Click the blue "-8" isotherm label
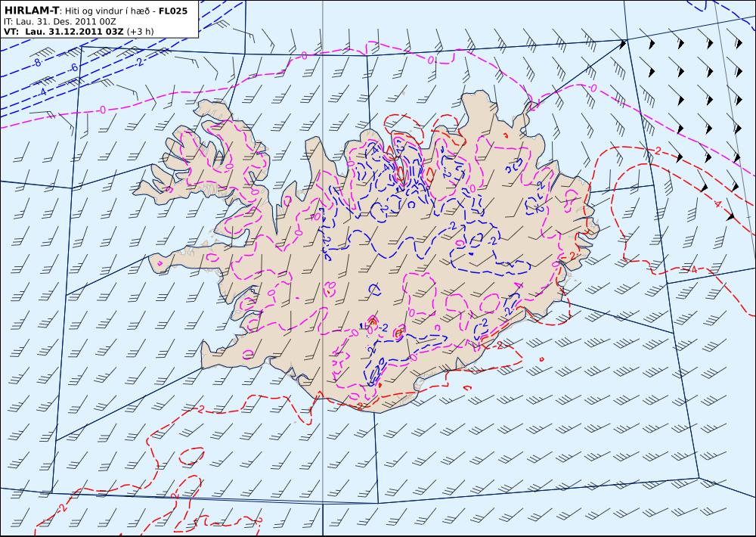This screenshot has width=756, height=537. (36, 63)
